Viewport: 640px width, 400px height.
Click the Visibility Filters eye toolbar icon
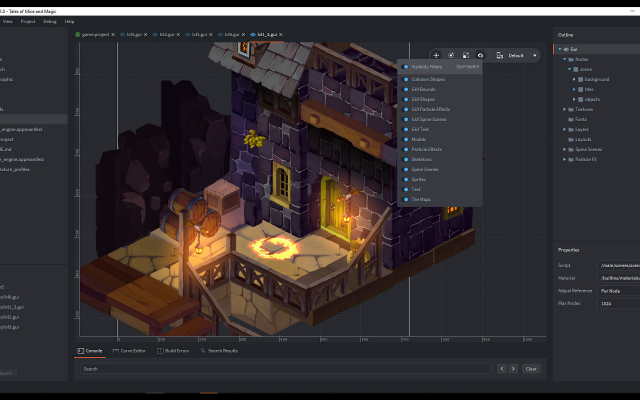(480, 56)
